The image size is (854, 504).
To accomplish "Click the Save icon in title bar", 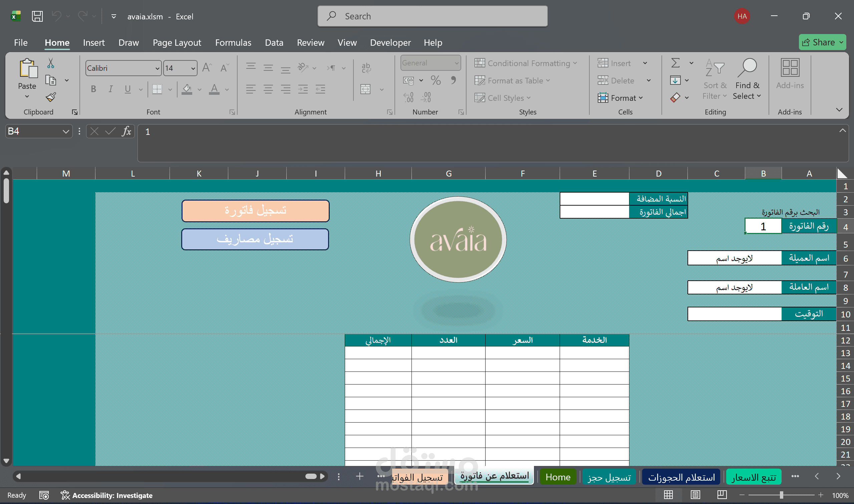I will coord(37,16).
